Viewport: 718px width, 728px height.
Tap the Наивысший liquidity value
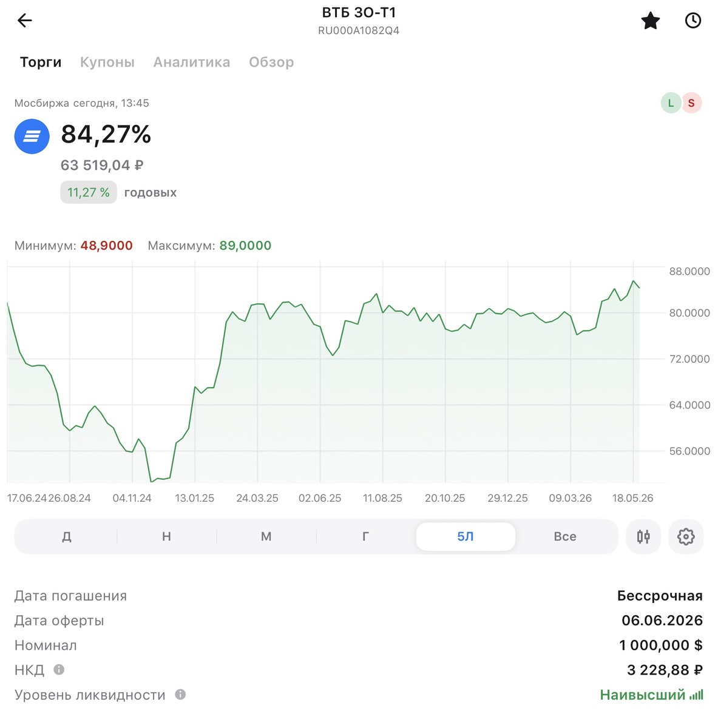pos(643,695)
